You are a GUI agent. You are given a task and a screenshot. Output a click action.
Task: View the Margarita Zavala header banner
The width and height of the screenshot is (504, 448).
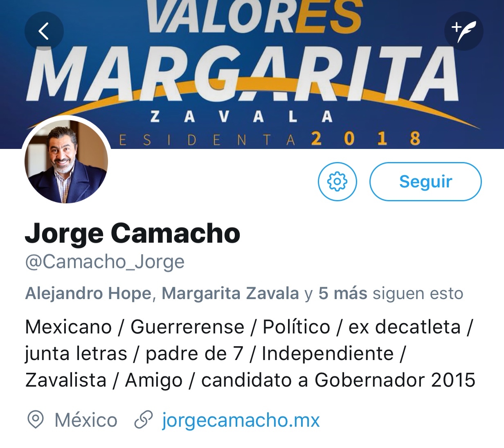click(252, 74)
